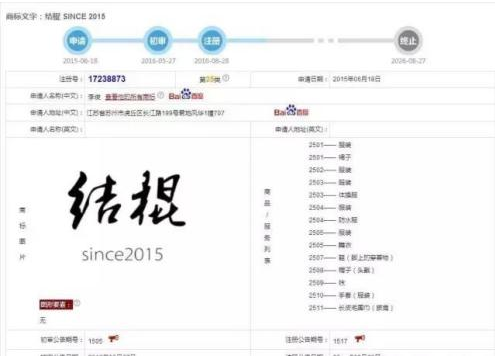The image size is (495, 362).
Task: Click goods row 2509 袜
Action: 327,283
